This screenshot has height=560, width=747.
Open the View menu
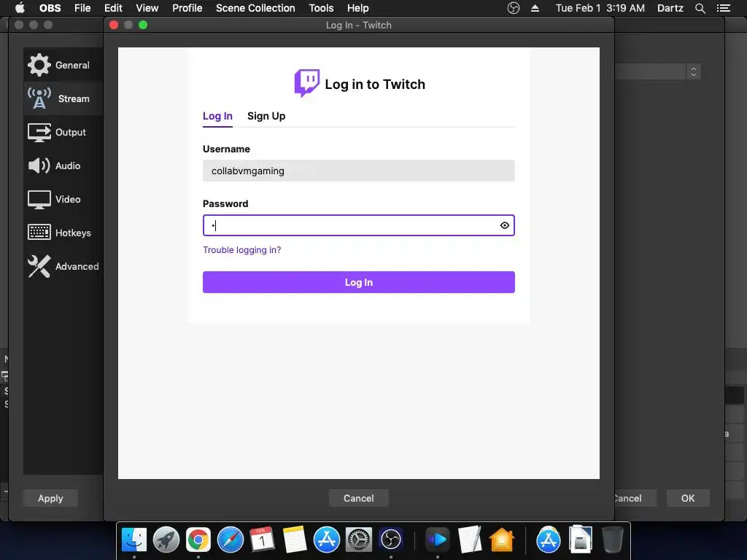tap(147, 8)
